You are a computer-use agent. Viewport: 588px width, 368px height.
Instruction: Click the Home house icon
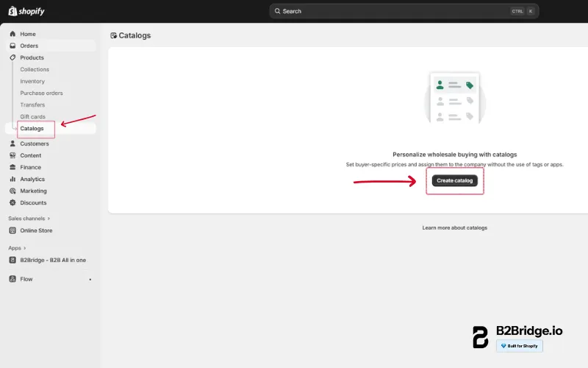[x=12, y=34]
